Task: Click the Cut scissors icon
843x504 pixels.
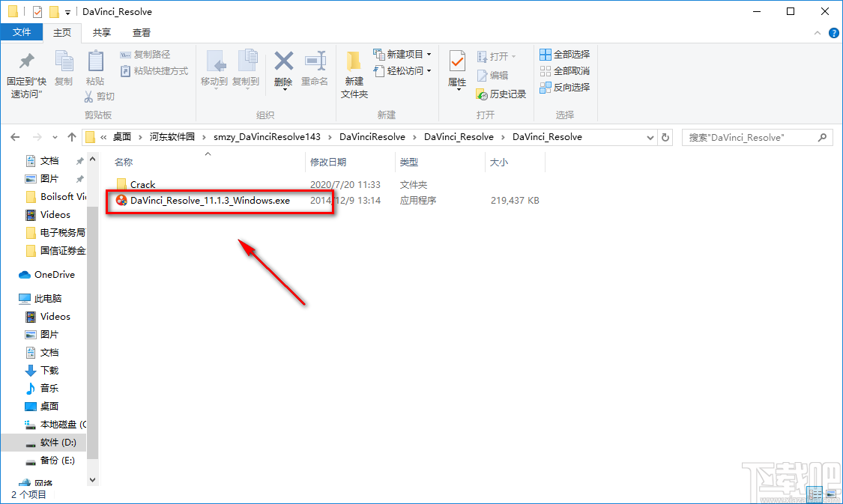Action: (88, 96)
